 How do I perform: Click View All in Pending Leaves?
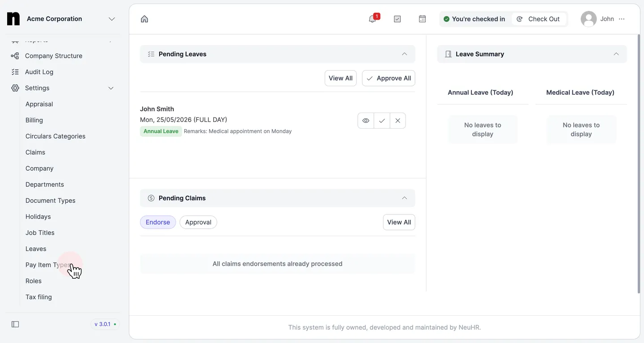coord(341,78)
